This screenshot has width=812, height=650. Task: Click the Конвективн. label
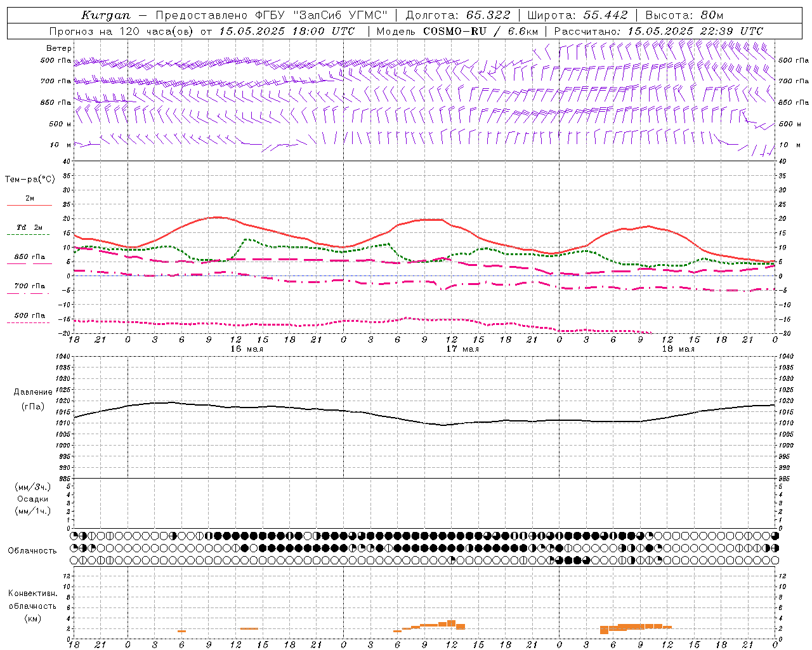pos(32,594)
